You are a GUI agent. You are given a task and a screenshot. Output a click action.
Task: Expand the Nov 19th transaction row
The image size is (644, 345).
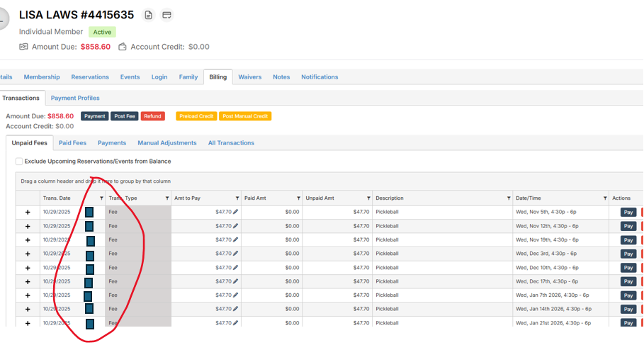coord(28,240)
